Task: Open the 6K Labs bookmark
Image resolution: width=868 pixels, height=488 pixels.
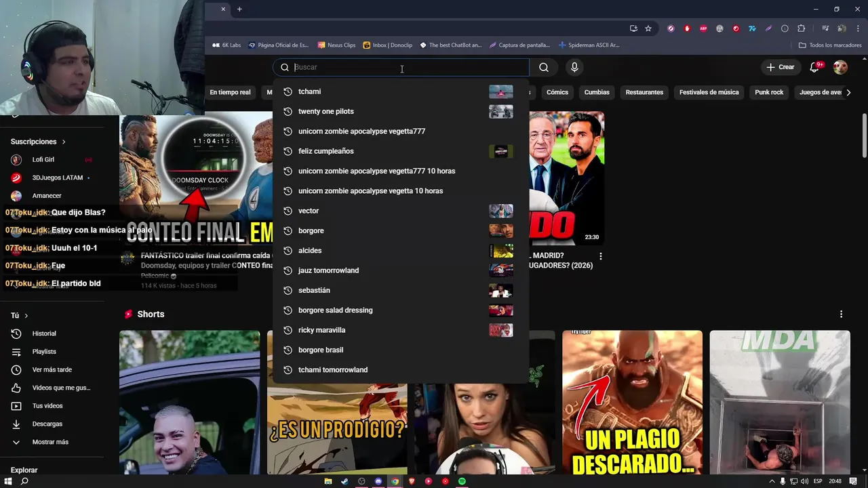Action: coord(226,45)
